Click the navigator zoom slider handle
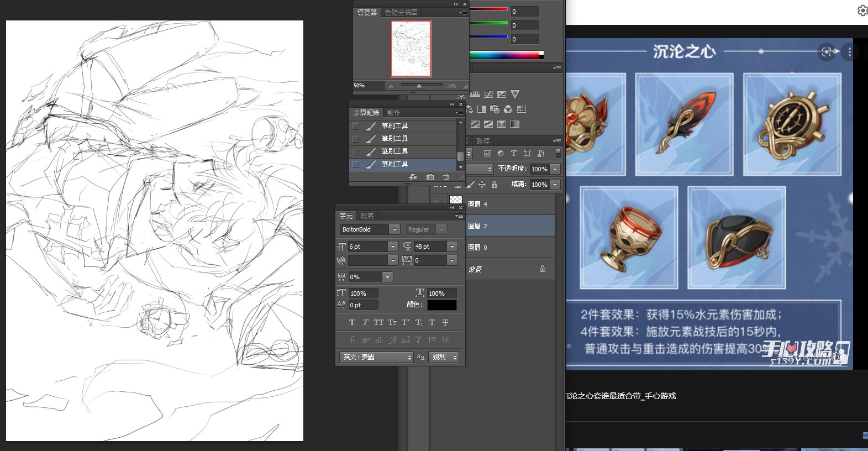Image resolution: width=868 pixels, height=451 pixels. (419, 86)
